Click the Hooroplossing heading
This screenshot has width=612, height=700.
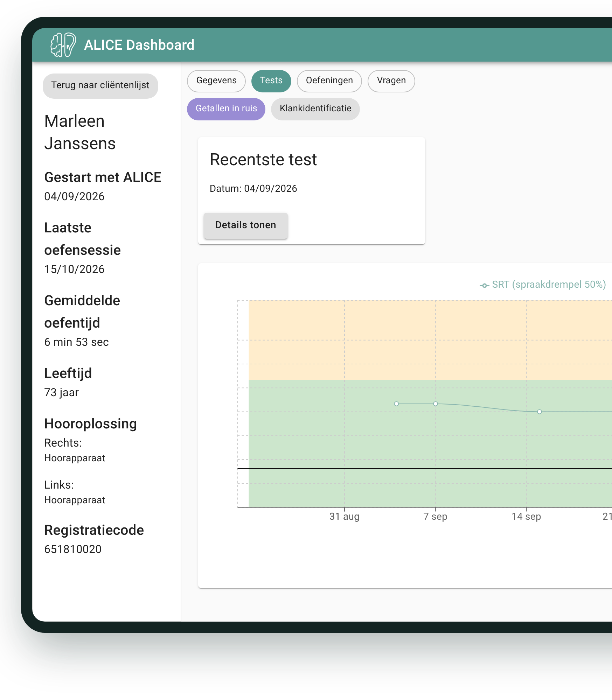(90, 424)
